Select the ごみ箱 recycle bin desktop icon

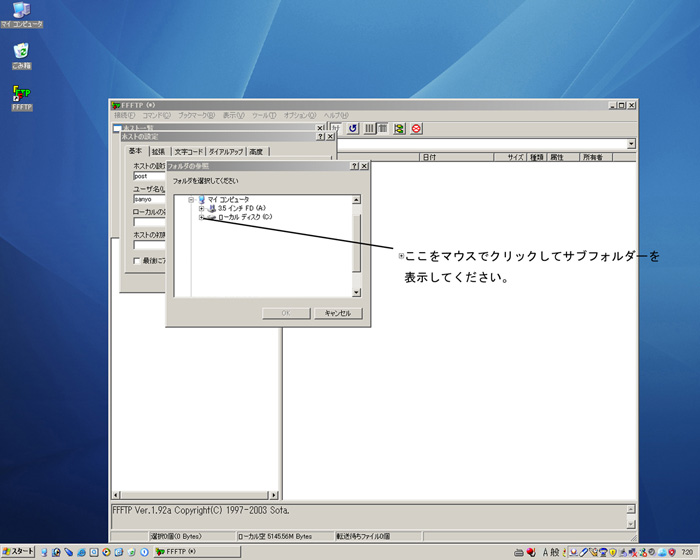(21, 56)
